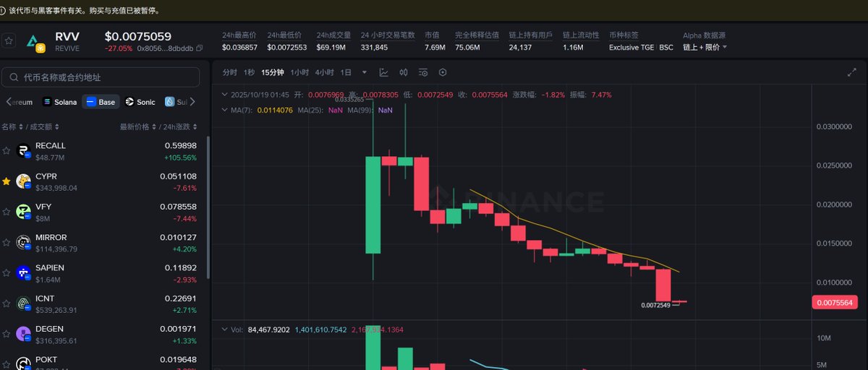868x370 pixels.
Task: Copy the 0x8056...8dbddb contract address
Action: (200, 48)
